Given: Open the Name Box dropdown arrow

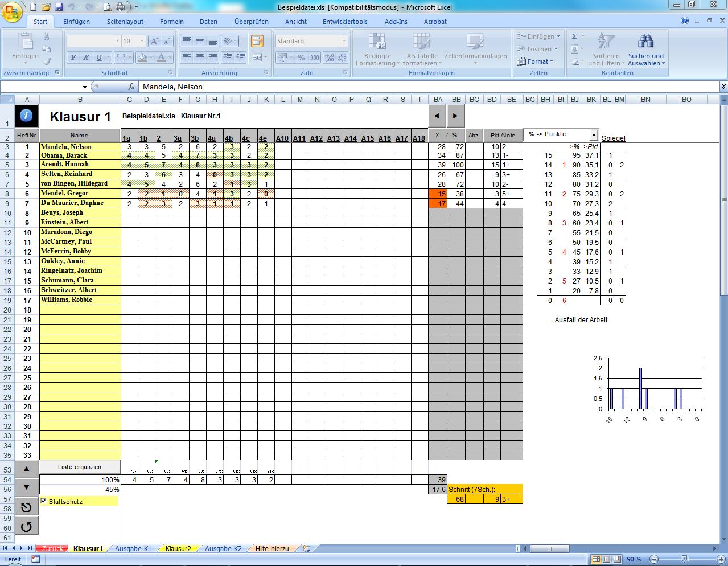Looking at the screenshot, I should (85, 87).
